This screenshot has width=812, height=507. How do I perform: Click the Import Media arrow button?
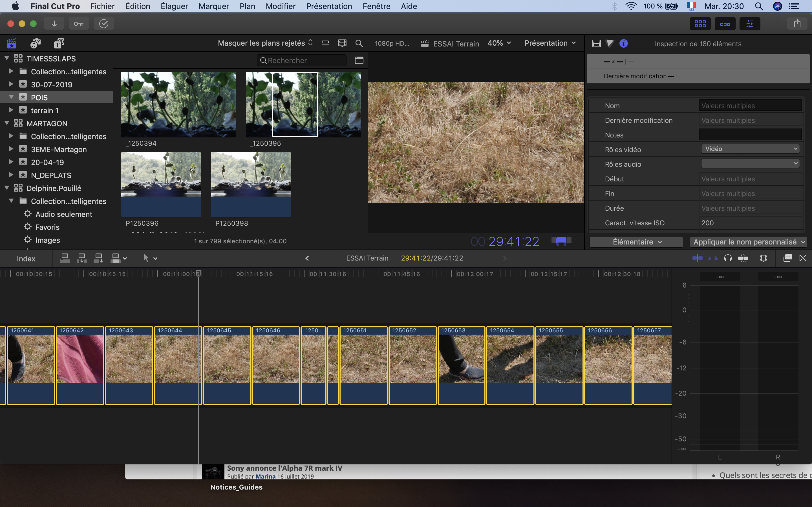tap(54, 24)
